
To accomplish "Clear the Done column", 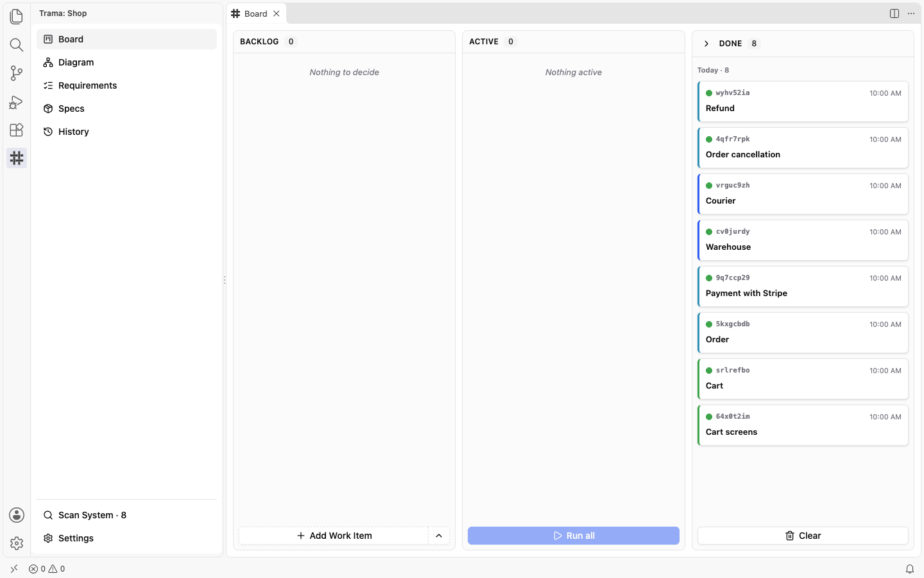I will [x=803, y=536].
